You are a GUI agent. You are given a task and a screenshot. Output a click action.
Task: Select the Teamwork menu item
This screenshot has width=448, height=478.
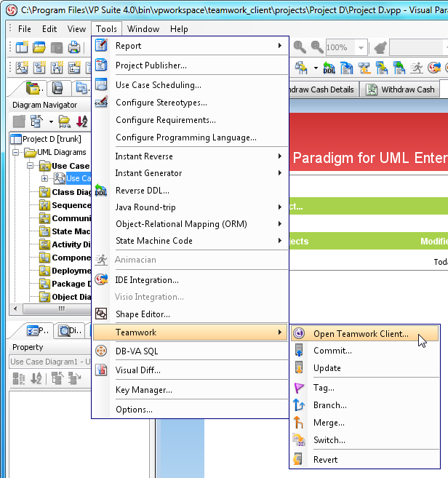(x=190, y=332)
